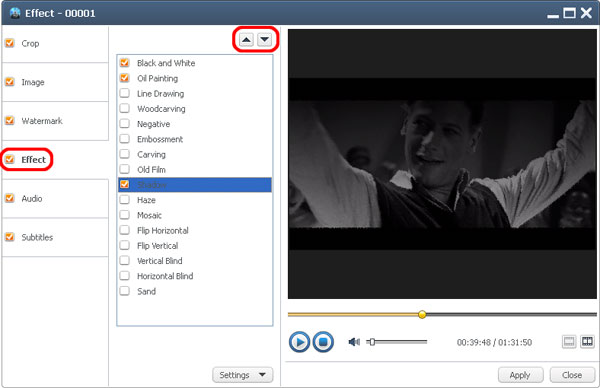Select the Mosaic list row text

click(x=149, y=215)
